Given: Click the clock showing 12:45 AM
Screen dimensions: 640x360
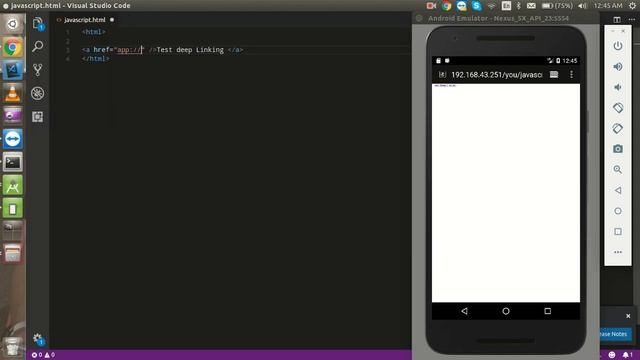Looking at the screenshot, I should click(x=608, y=6).
